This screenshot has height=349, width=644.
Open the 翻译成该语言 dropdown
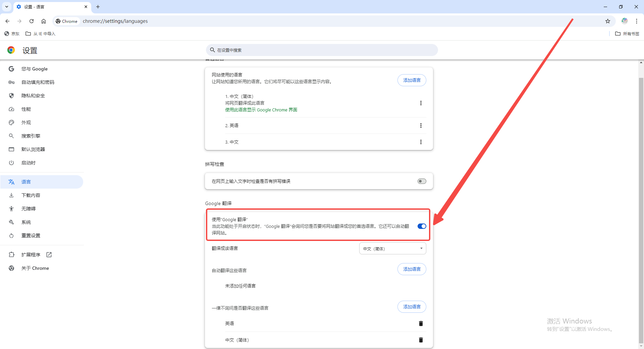click(x=393, y=249)
